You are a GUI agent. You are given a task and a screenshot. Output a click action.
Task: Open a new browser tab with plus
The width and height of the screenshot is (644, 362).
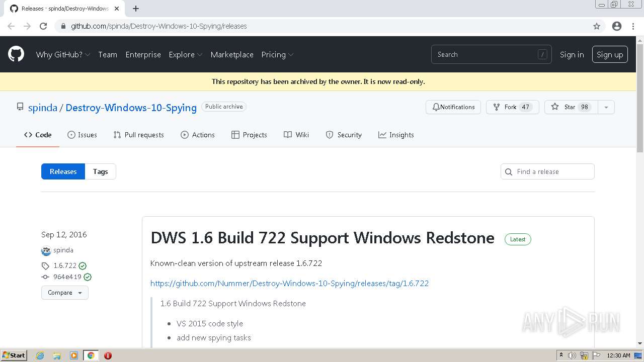136,9
